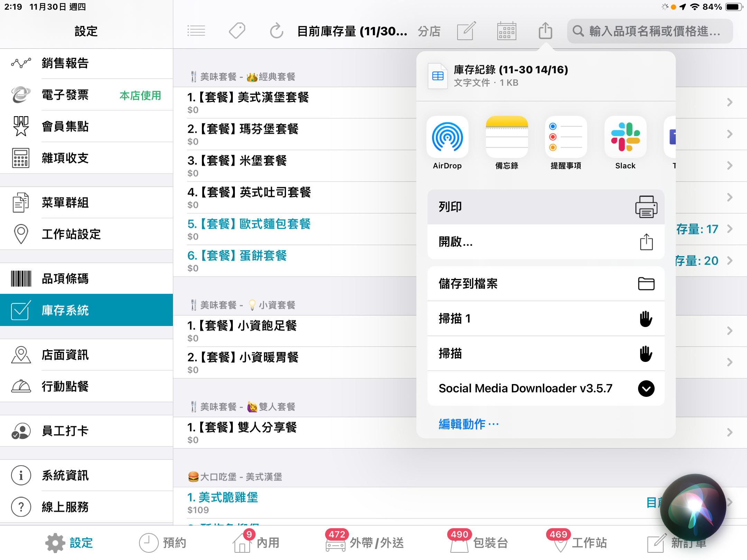This screenshot has width=747, height=560.
Task: Tap the share export icon in toolbar
Action: 545,31
